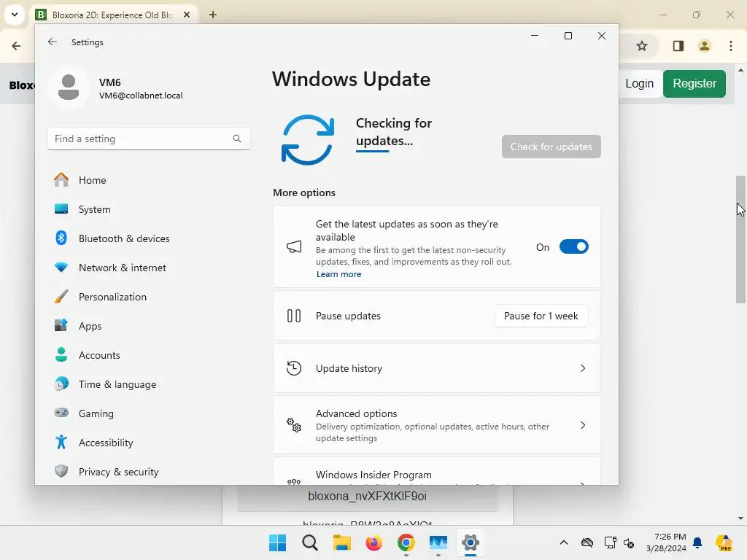This screenshot has width=747, height=560.
Task: Click Chrome page vertical scrollbar thumb
Action: coord(740,239)
